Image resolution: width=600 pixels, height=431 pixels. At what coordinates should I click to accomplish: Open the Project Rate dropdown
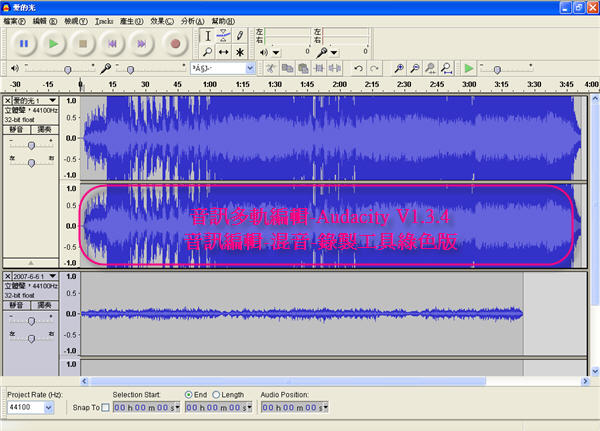click(49, 408)
